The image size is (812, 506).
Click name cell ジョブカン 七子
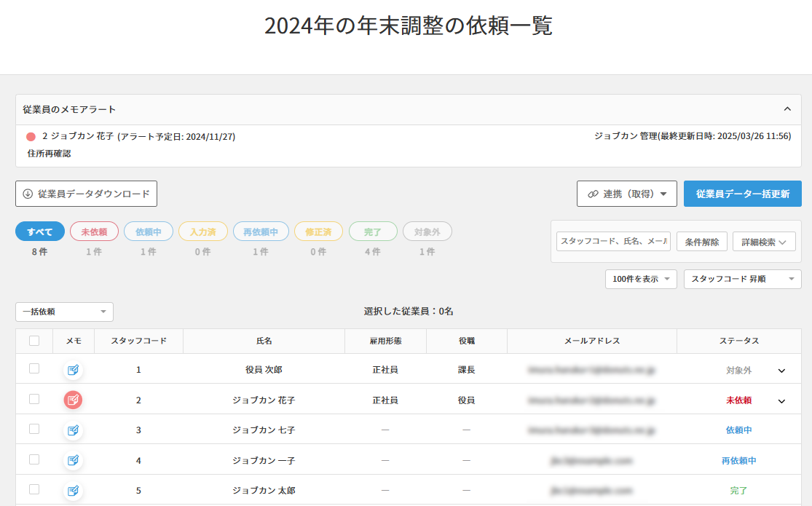pos(264,430)
